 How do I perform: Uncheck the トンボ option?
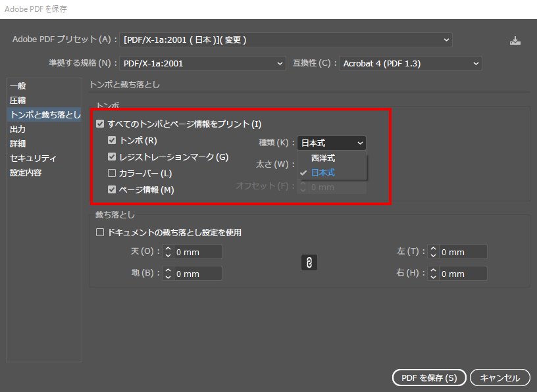click(x=111, y=140)
